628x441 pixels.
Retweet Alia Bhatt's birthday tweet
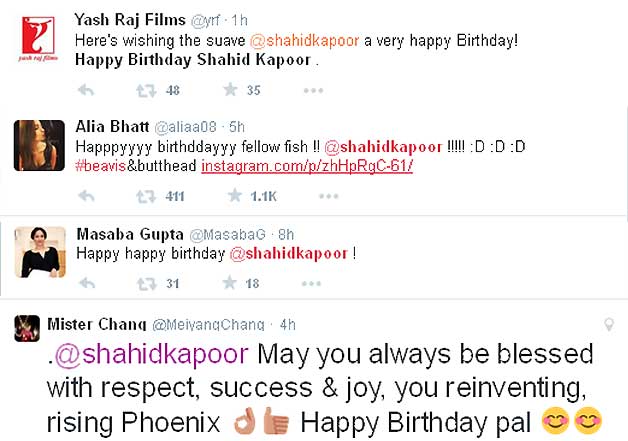click(x=146, y=197)
